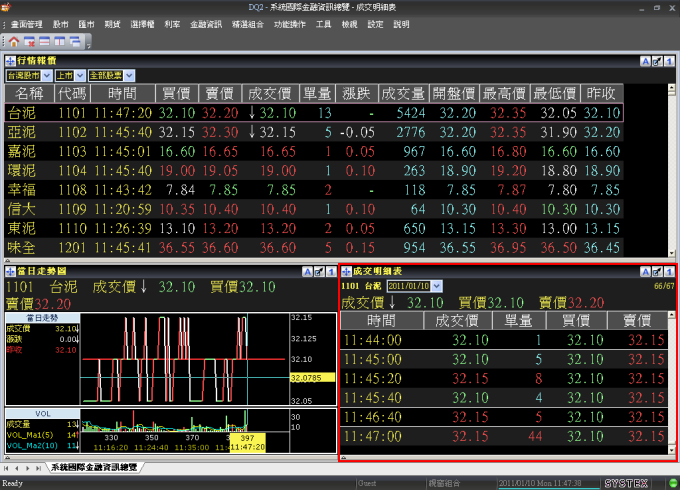Click the A font button in 成交明細表 panel
The image size is (680, 490).
645,272
